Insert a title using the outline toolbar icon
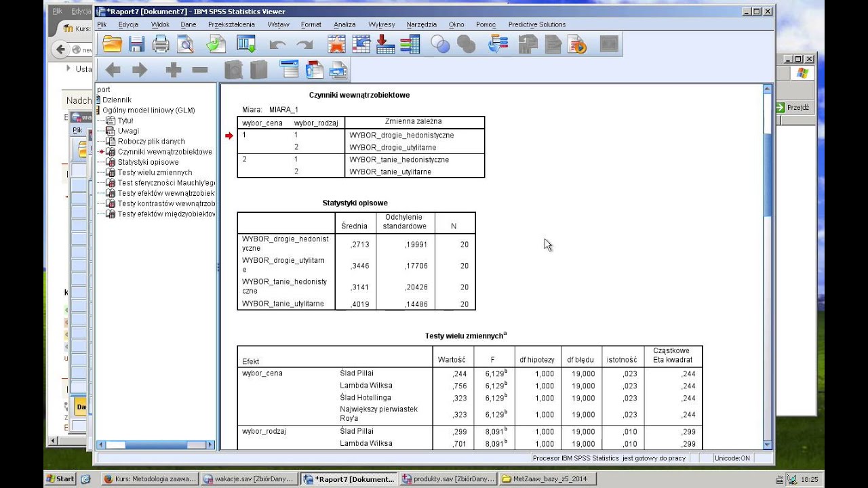The height and width of the screenshot is (488, 868). tap(314, 69)
